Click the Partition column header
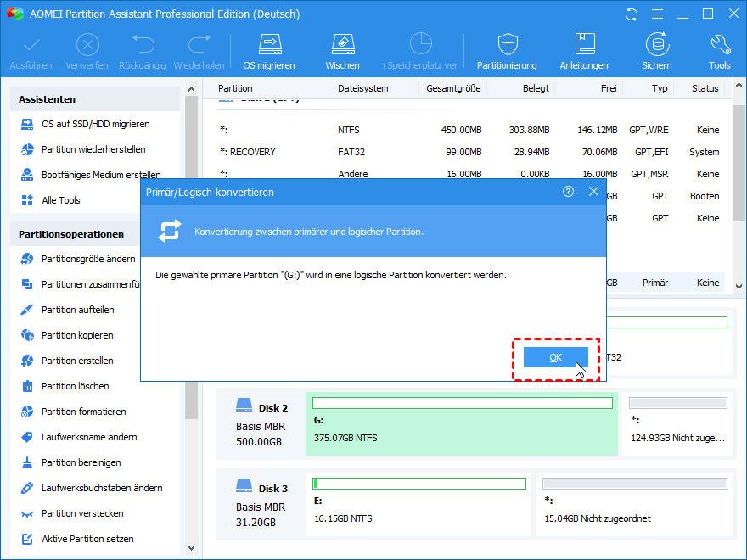The height and width of the screenshot is (560, 747). click(x=235, y=88)
